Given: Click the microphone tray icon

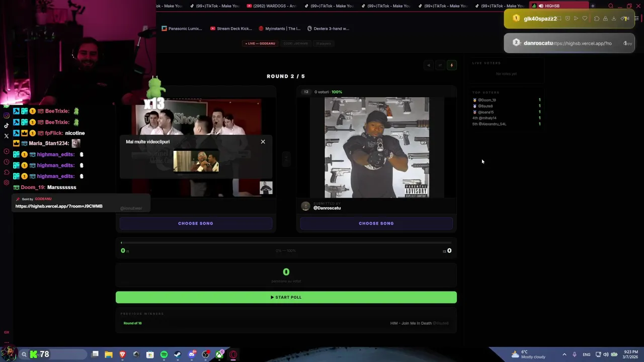Looking at the screenshot, I should pos(575,354).
